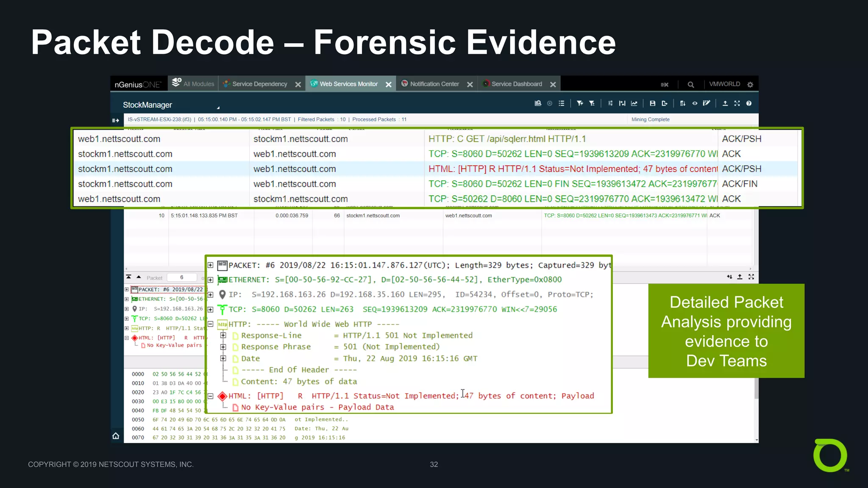Save the capture using the floppy disk icon
The image size is (868, 488).
(x=653, y=103)
